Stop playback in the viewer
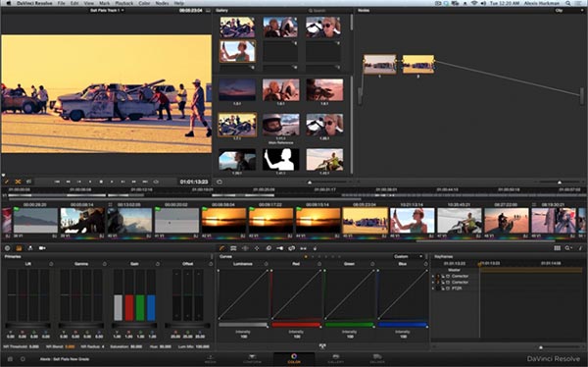588x367 pixels. pos(101,182)
